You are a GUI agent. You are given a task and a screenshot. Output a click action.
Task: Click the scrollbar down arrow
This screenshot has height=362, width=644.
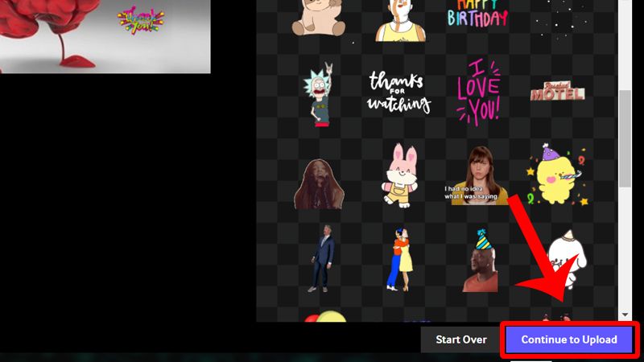pyautogui.click(x=625, y=315)
